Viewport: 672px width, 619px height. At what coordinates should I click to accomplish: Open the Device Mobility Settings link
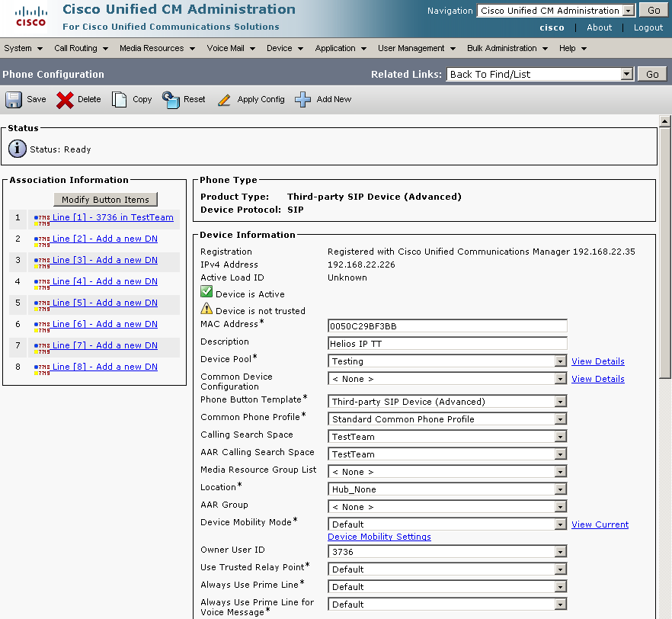point(379,537)
